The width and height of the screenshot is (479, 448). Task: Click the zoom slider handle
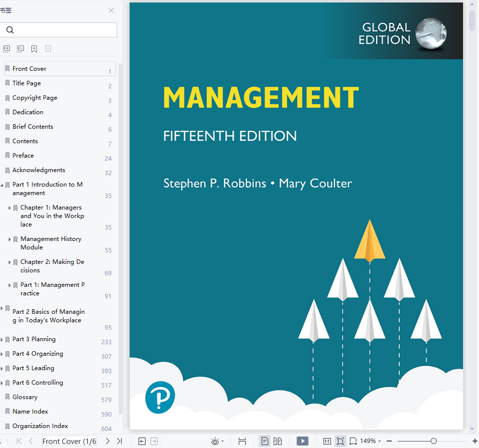click(434, 441)
